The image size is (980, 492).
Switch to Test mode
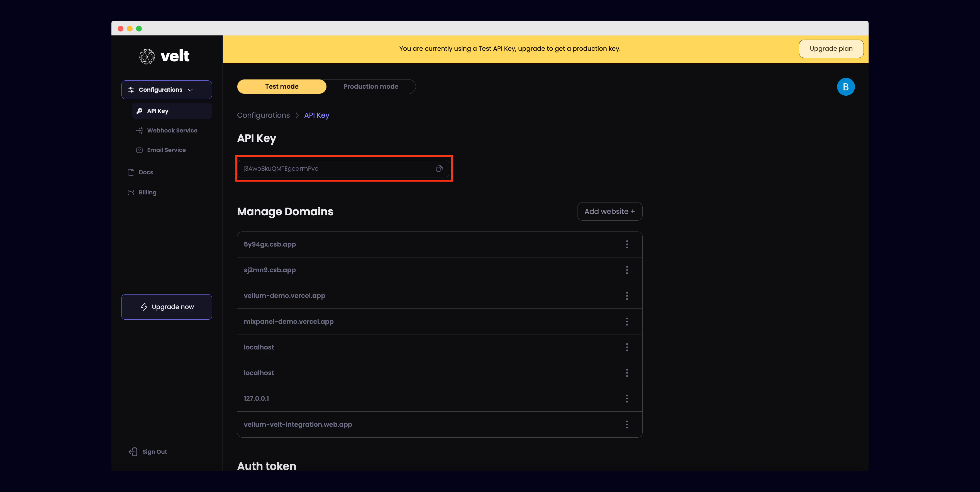(282, 86)
